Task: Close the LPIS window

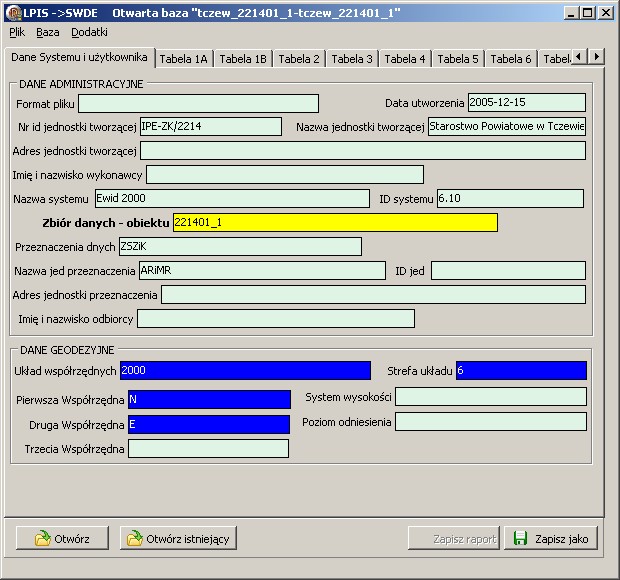Action: click(606, 13)
